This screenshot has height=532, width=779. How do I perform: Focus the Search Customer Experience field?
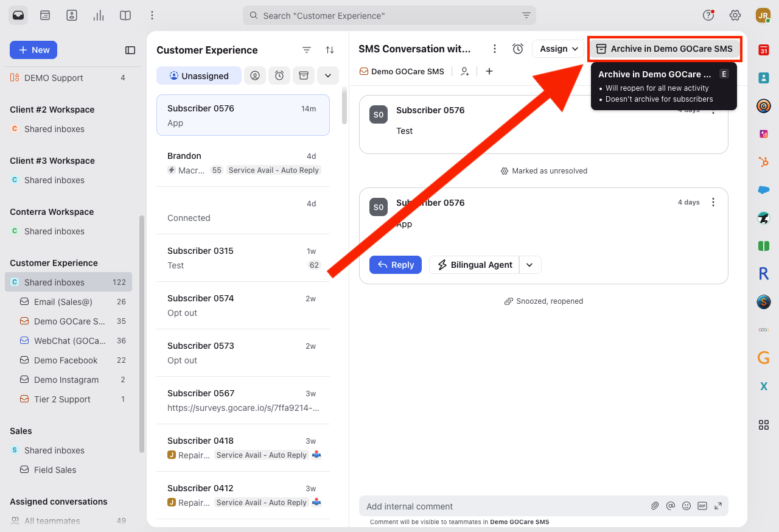[389, 16]
